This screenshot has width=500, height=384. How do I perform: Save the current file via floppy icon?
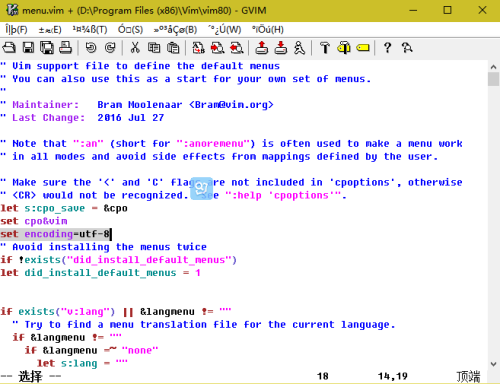tap(28, 48)
